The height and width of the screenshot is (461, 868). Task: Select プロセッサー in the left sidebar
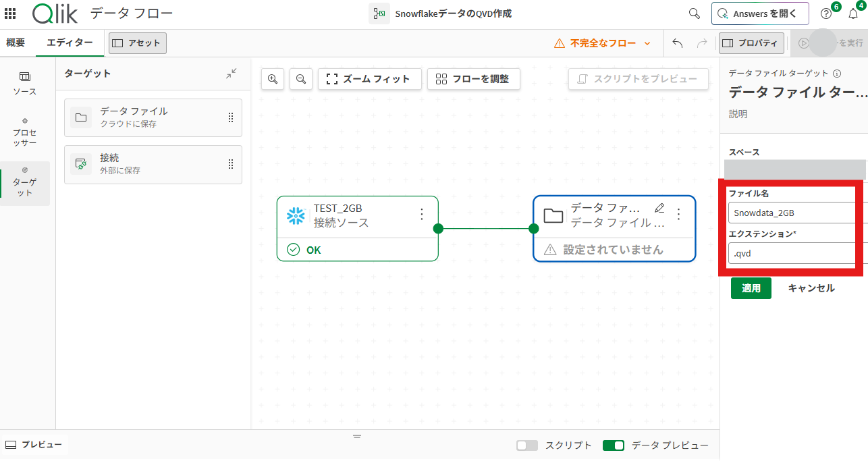point(25,131)
